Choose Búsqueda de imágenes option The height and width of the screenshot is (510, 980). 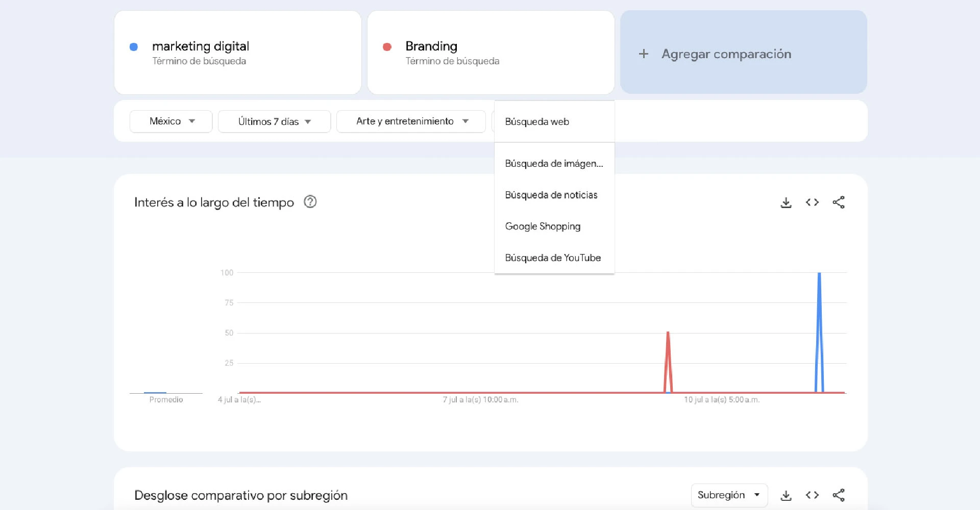(x=554, y=164)
